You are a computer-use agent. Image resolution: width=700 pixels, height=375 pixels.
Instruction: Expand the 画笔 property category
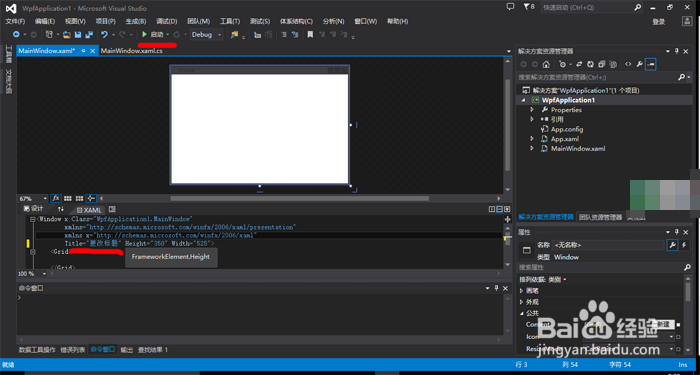pos(521,291)
